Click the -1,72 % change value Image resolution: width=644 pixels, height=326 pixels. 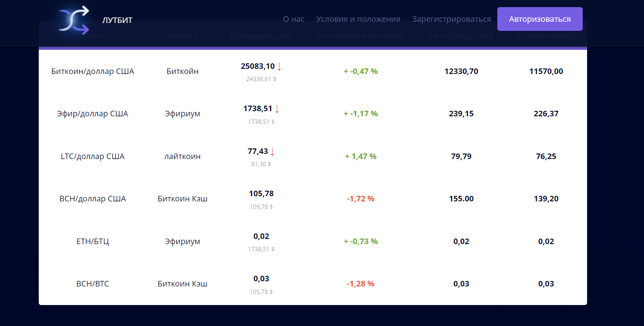[360, 199]
